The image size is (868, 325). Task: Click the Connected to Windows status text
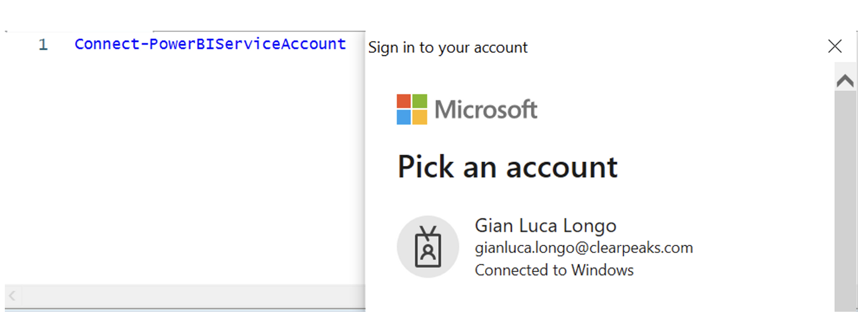pos(554,270)
